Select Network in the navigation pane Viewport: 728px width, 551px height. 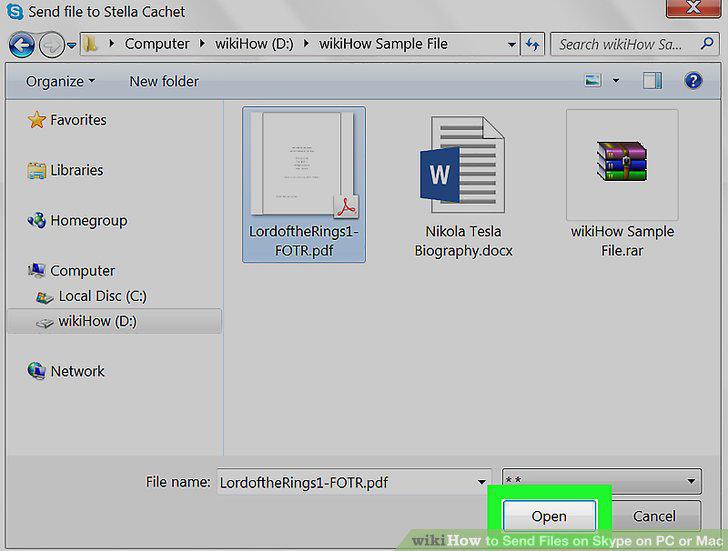coord(66,371)
